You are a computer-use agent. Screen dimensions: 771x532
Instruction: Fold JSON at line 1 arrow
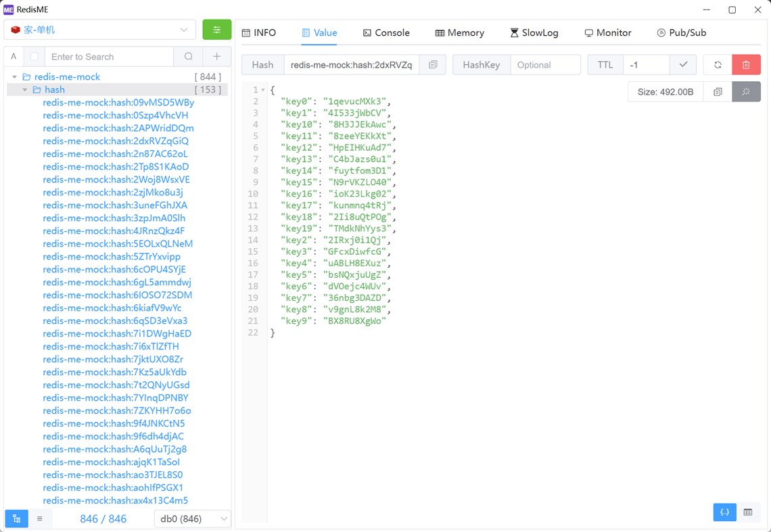click(x=263, y=90)
